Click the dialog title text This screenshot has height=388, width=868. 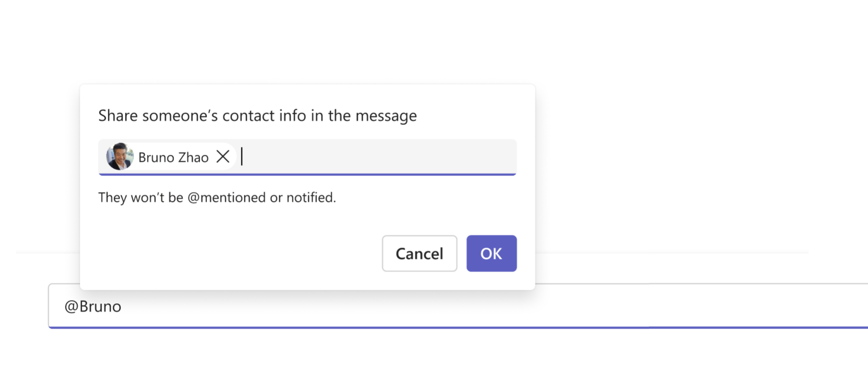pyautogui.click(x=257, y=115)
